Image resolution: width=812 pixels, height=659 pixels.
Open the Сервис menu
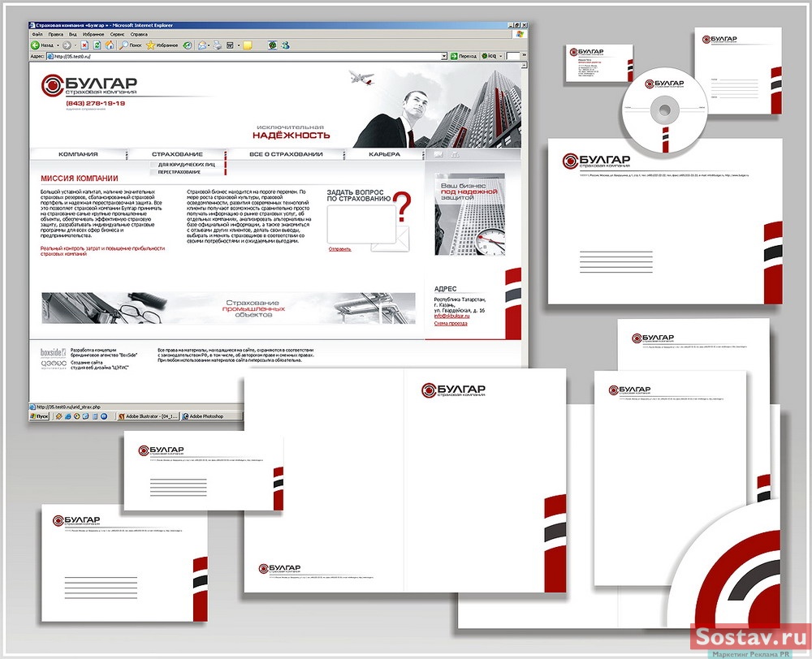[x=117, y=35]
